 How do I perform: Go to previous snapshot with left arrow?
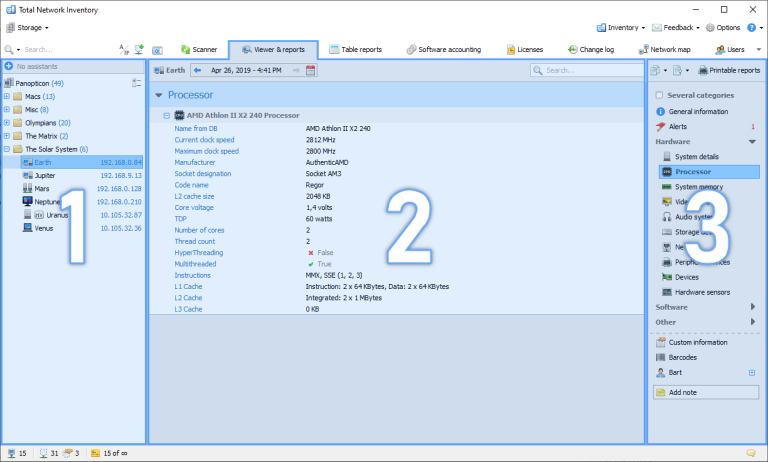[x=197, y=71]
